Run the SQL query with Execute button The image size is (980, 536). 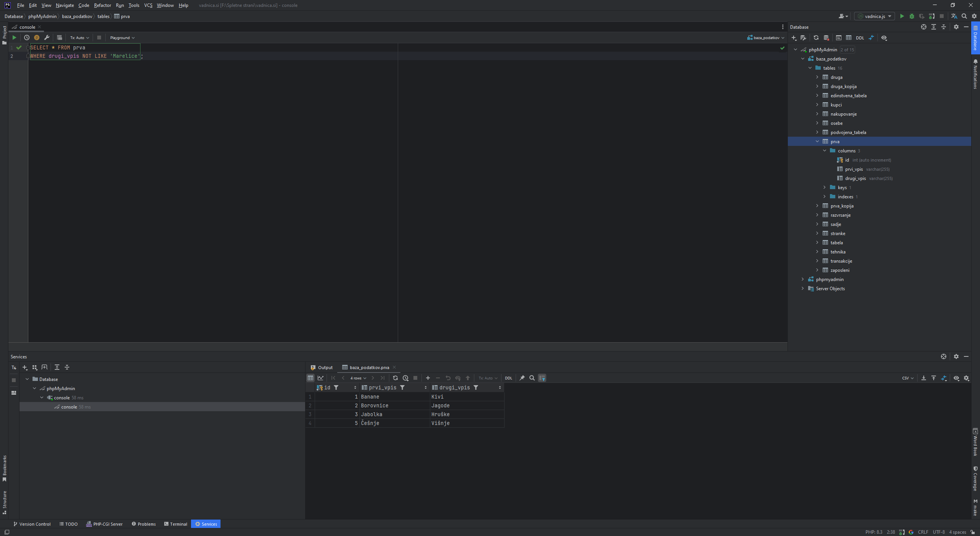(14, 38)
